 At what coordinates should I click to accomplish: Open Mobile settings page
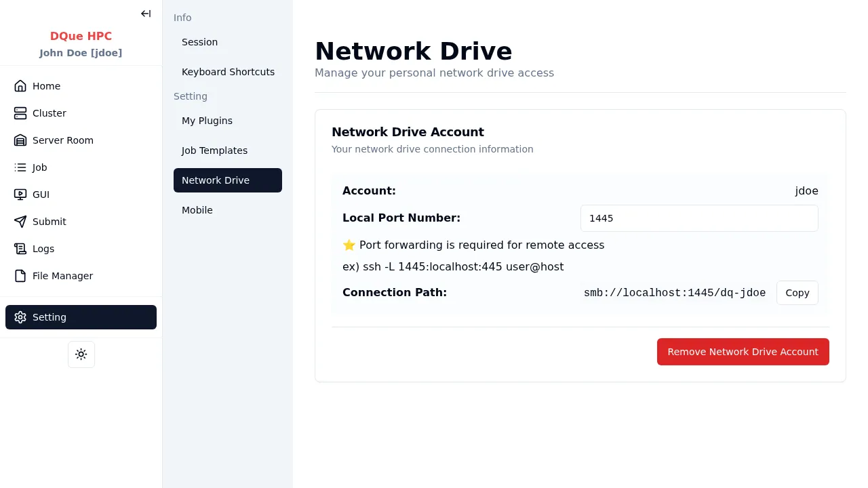point(197,210)
